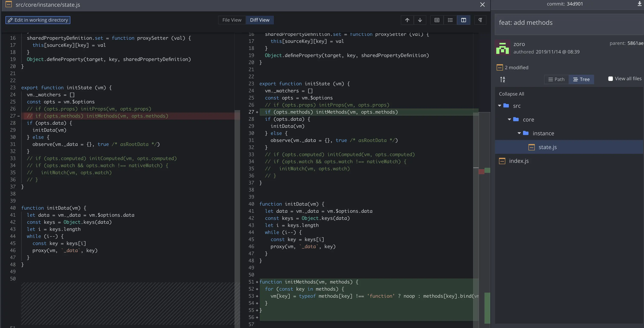Jump to next change with down arrow
The image size is (644, 328).
pos(420,20)
